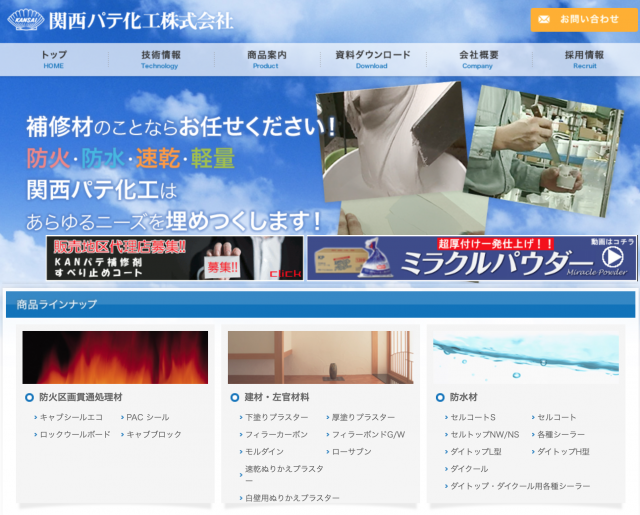Screen dimensions: 640x515
Task: Open 技術情報 Technology menu
Action: pyautogui.click(x=160, y=60)
